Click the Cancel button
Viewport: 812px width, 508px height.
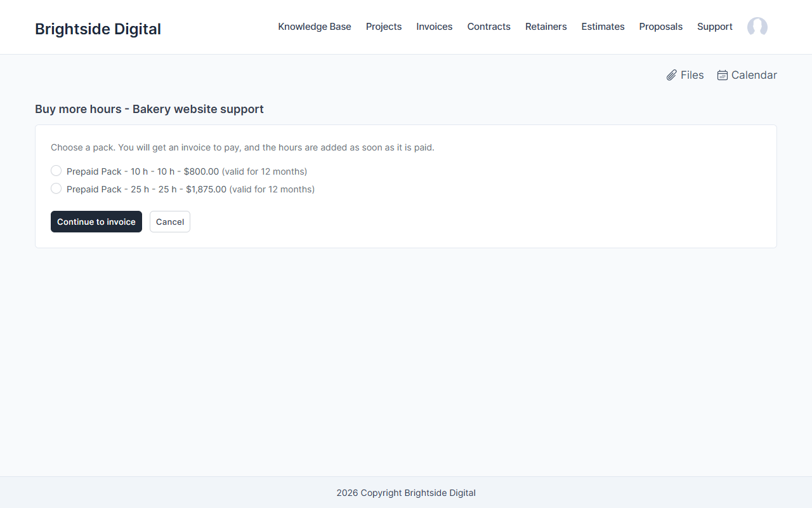click(170, 222)
